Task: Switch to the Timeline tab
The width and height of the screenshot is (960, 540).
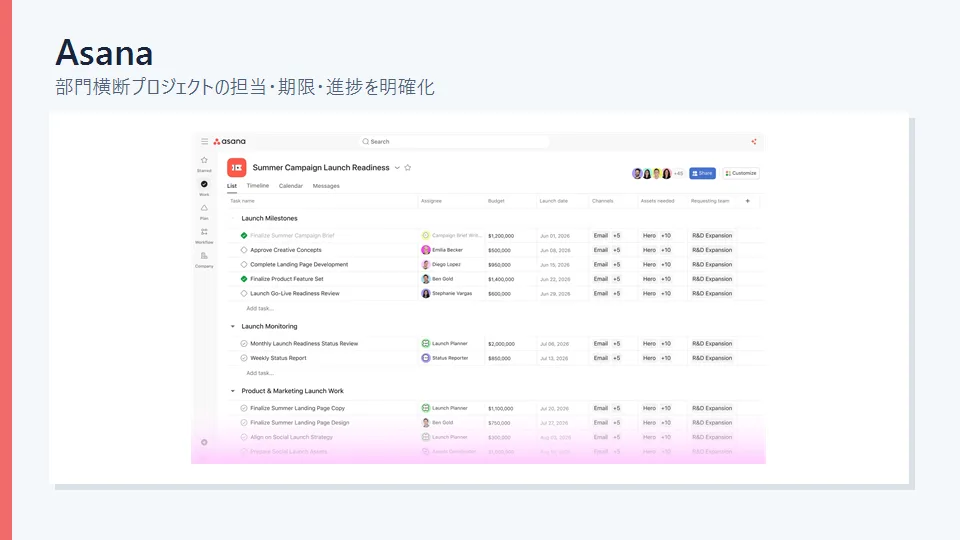Action: (x=258, y=186)
